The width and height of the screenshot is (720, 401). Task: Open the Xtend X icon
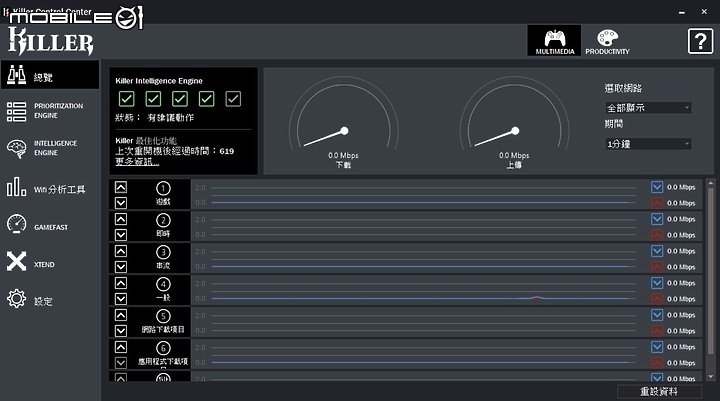(17, 261)
